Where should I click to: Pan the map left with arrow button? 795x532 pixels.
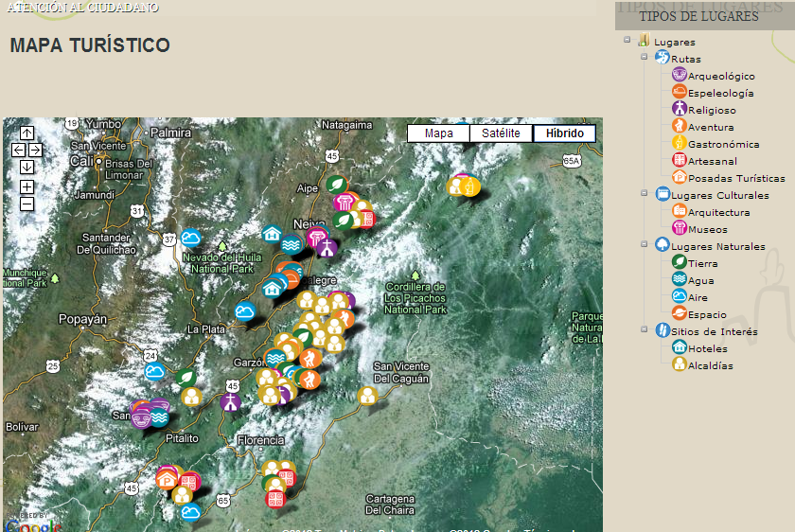pos(18,150)
